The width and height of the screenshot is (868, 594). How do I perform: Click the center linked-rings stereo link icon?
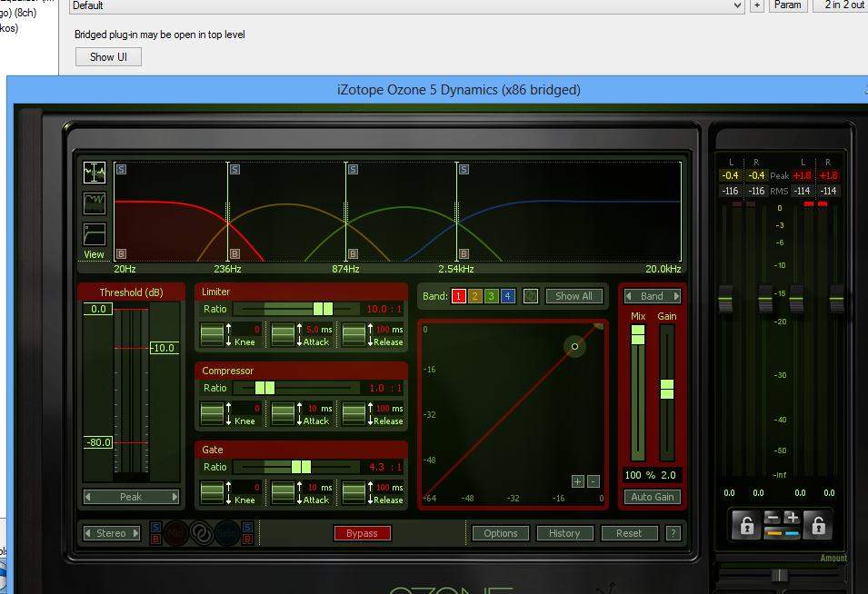[200, 533]
